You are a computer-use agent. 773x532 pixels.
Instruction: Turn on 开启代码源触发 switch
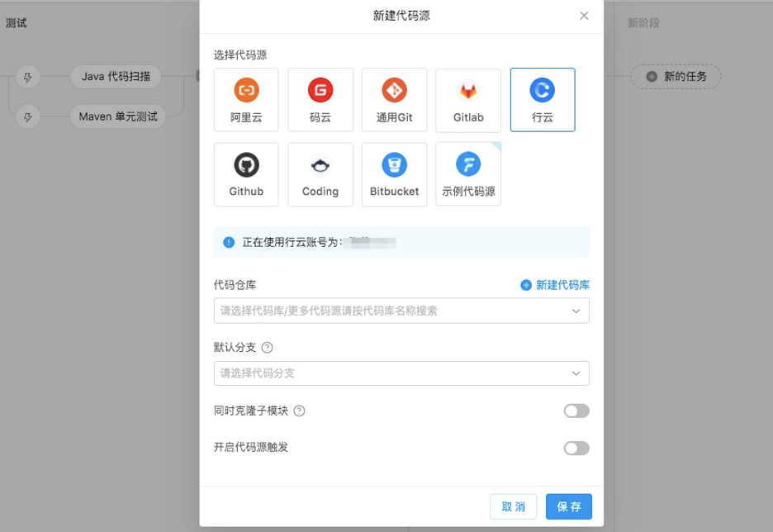coord(576,448)
